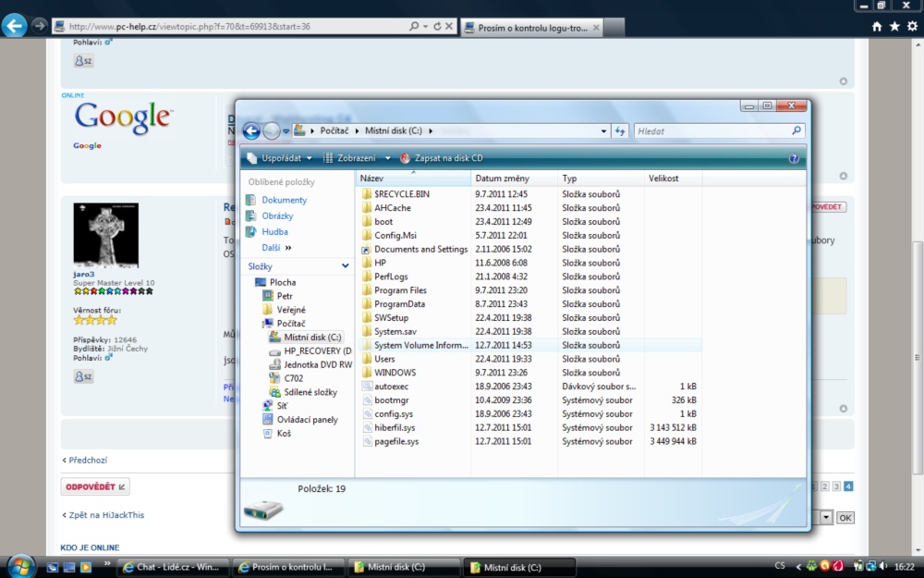
Task: Click the Internet Explorer page vertical scrollbar
Action: [918, 357]
